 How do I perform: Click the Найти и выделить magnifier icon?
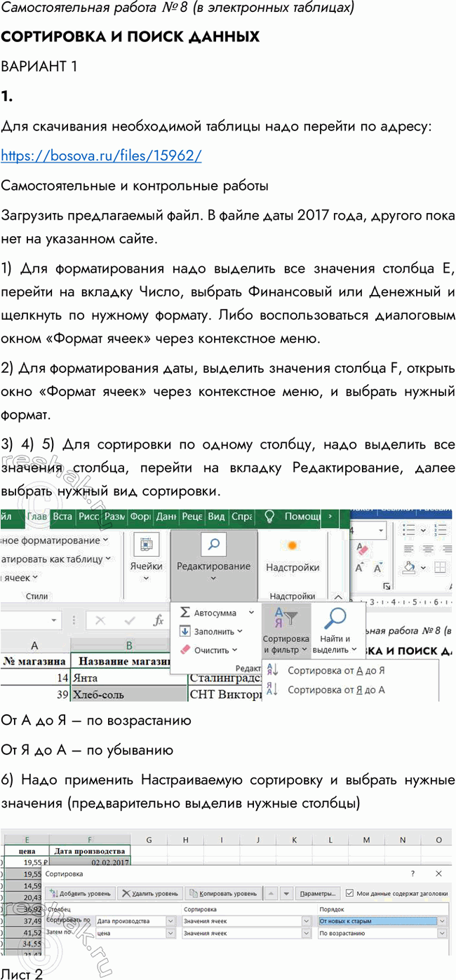click(x=335, y=618)
